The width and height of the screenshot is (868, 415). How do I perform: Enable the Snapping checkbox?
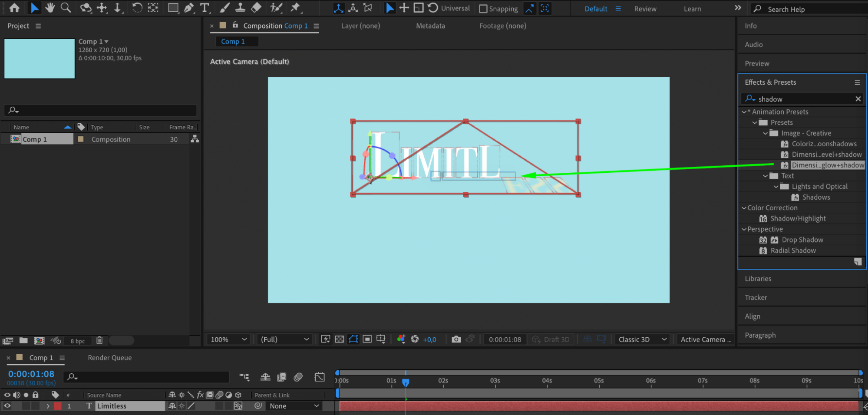[x=483, y=9]
